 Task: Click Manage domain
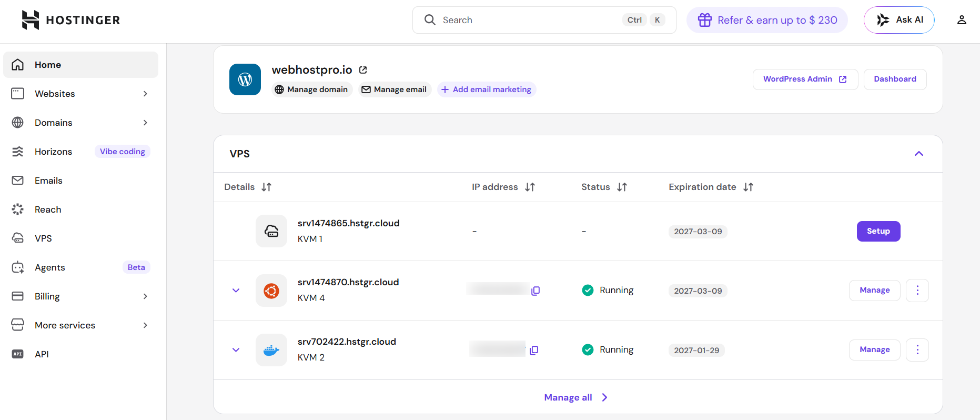312,89
